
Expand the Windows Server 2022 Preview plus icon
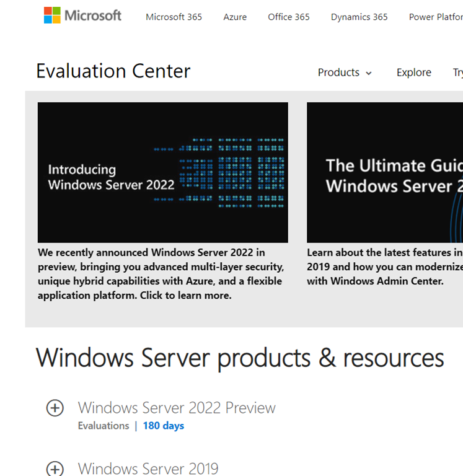point(55,408)
